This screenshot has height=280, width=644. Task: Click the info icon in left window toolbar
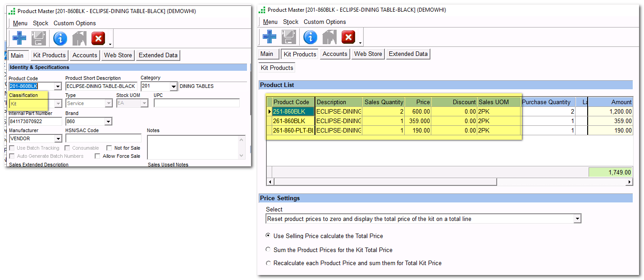(x=60, y=38)
